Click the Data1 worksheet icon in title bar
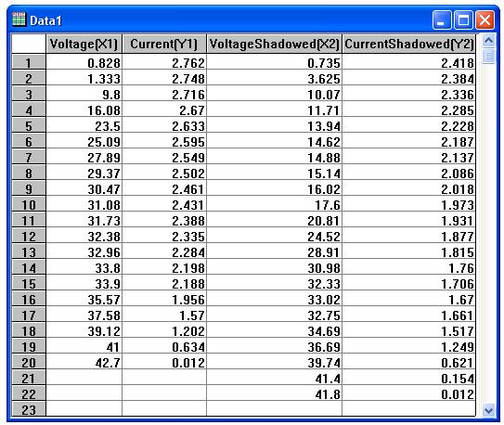Screen dimensions: 504x425 [x=19, y=19]
